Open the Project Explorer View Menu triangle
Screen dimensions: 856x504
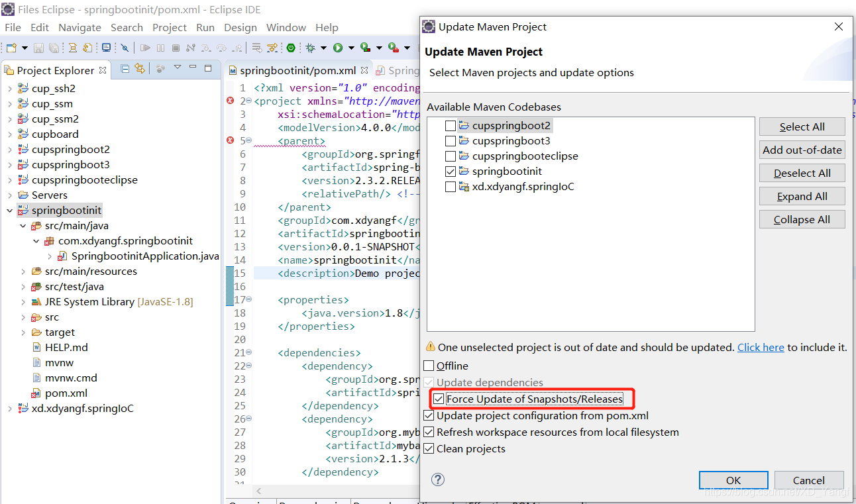tap(177, 68)
